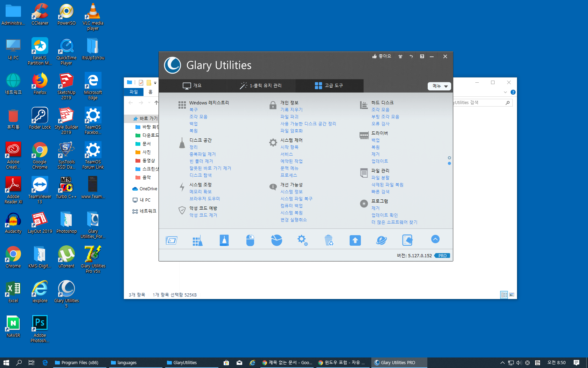This screenshot has width=588, height=368.
Task: Open the disk space pie chart dock icon
Action: (276, 240)
